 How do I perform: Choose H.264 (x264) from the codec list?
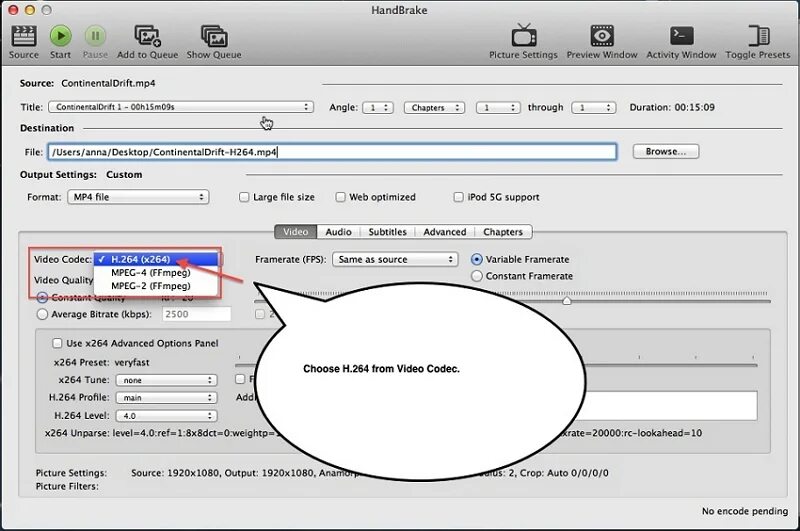(157, 259)
